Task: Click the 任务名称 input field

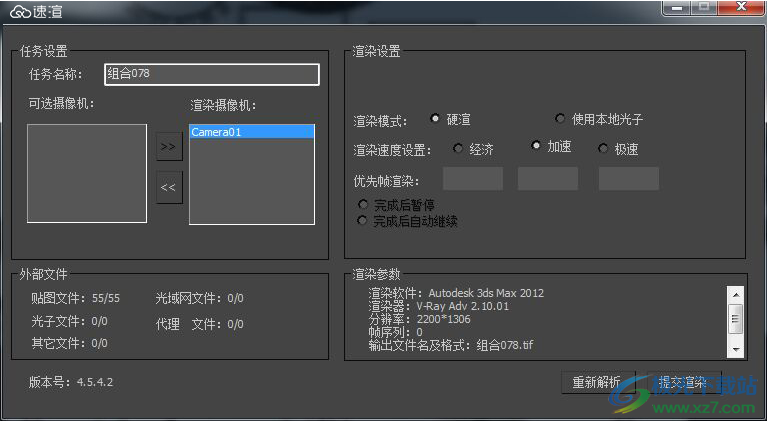Action: (212, 74)
